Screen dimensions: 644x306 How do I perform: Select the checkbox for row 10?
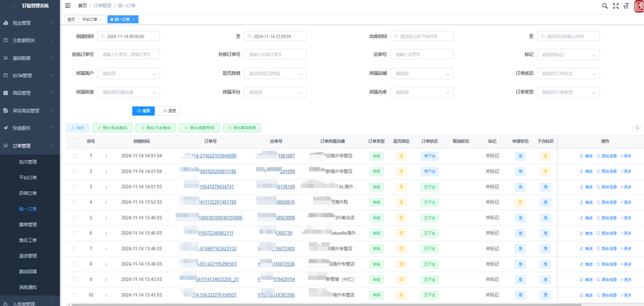pyautogui.click(x=74, y=295)
